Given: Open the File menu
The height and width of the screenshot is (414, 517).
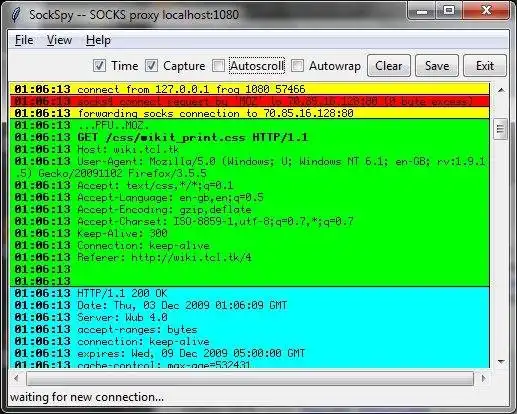Looking at the screenshot, I should tap(24, 40).
